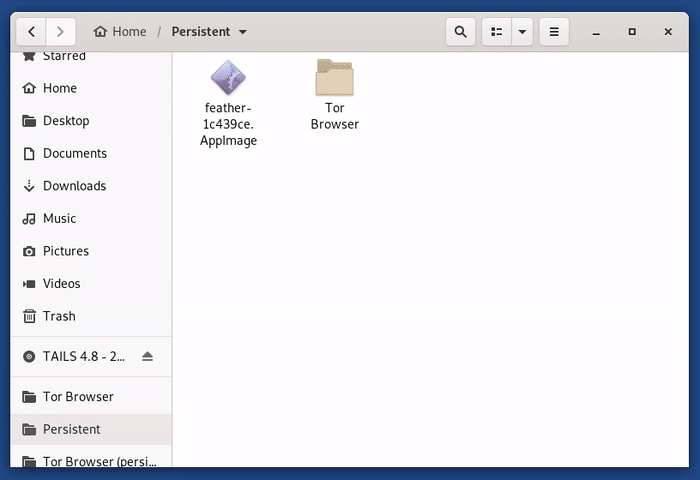
Task: Select Tor Browser sidebar bookmark
Action: pyautogui.click(x=78, y=397)
